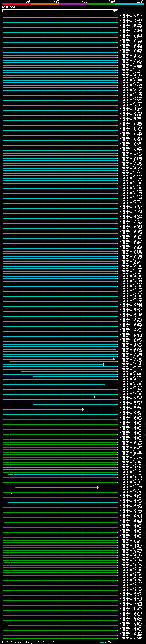Click the hit label UniRef100_Q00VB2
The width and height of the screenshot is (146, 644).
131,374
